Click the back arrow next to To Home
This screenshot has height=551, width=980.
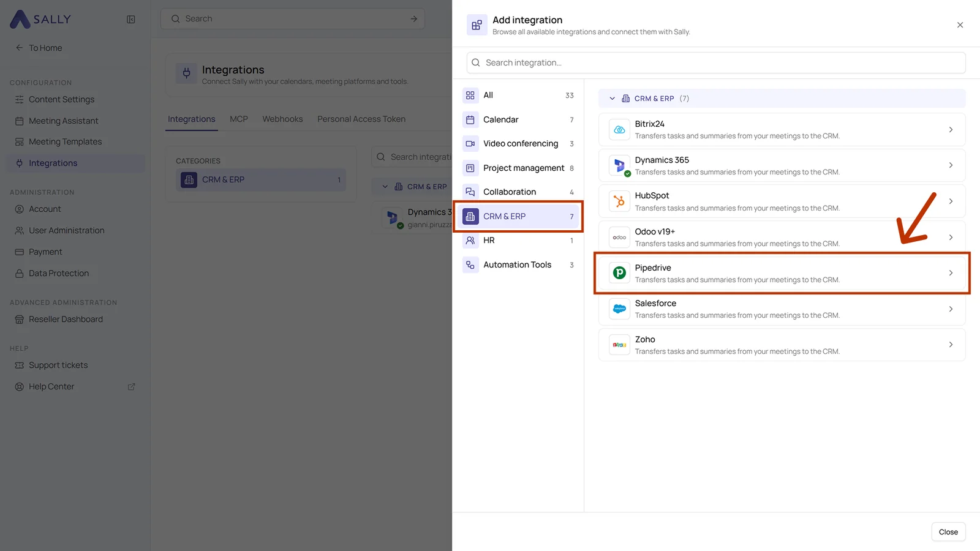tap(19, 48)
